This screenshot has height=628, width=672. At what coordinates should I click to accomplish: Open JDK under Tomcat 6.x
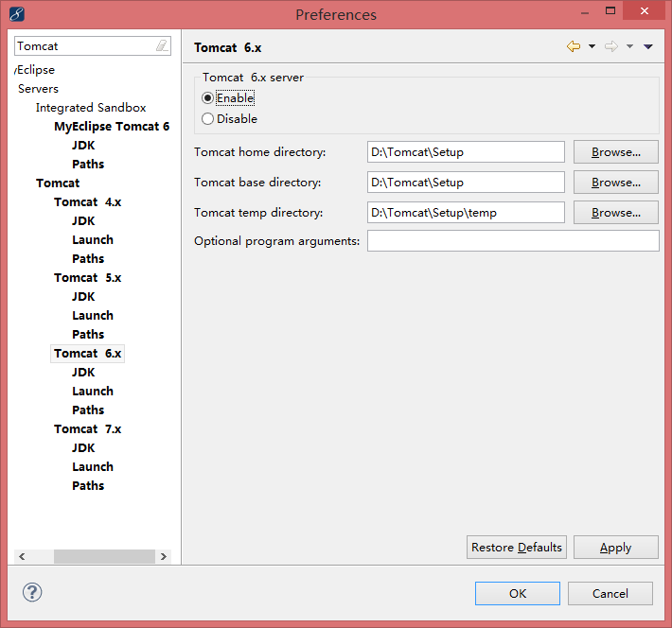coord(83,373)
